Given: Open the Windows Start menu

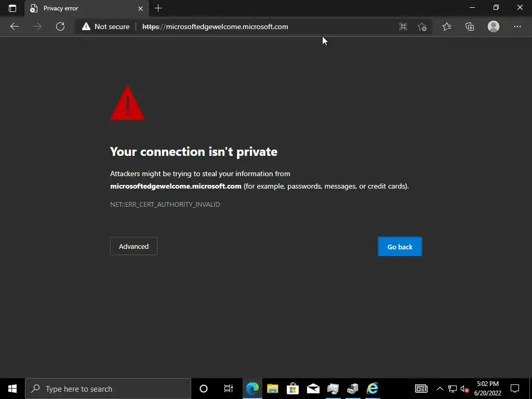Looking at the screenshot, I should coord(12,389).
